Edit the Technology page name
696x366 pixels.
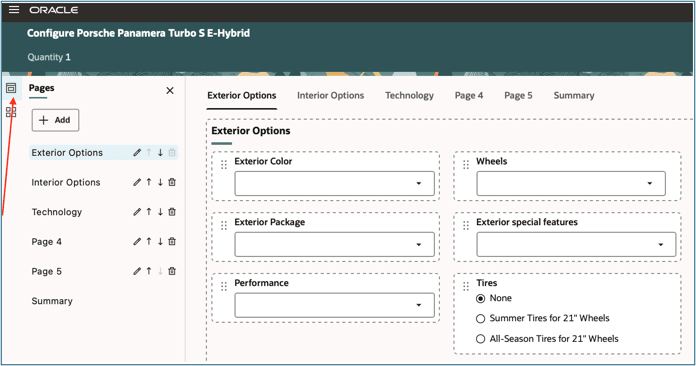(x=137, y=212)
